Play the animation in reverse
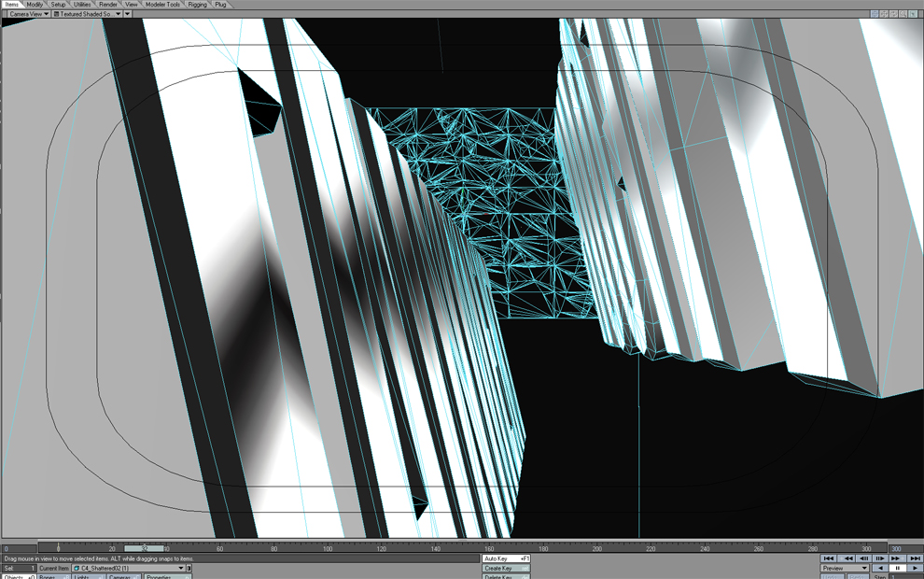This screenshot has width=924, height=579. point(880,568)
